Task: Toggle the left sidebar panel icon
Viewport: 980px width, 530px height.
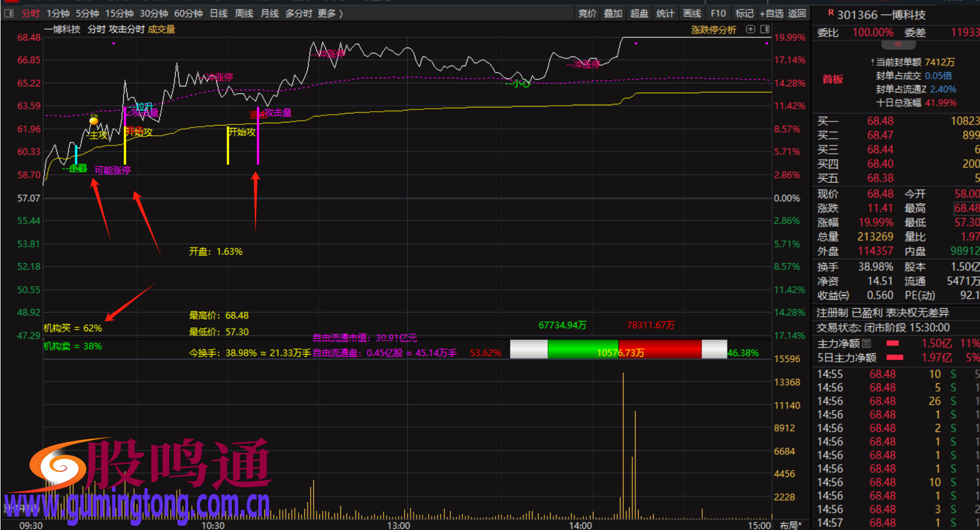Action: pos(9,13)
